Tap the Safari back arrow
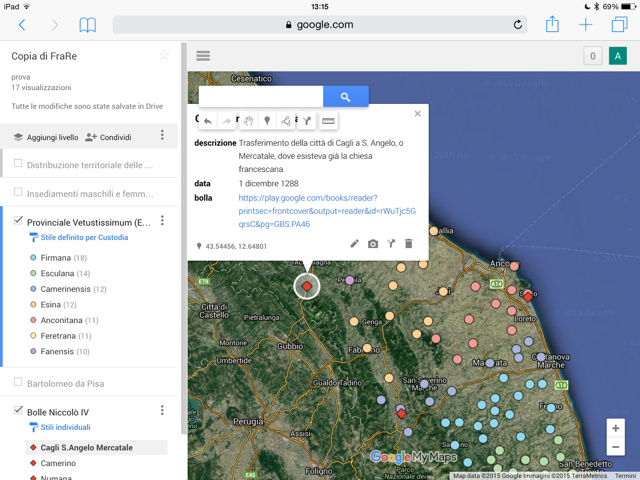640x480 pixels. coord(22,25)
